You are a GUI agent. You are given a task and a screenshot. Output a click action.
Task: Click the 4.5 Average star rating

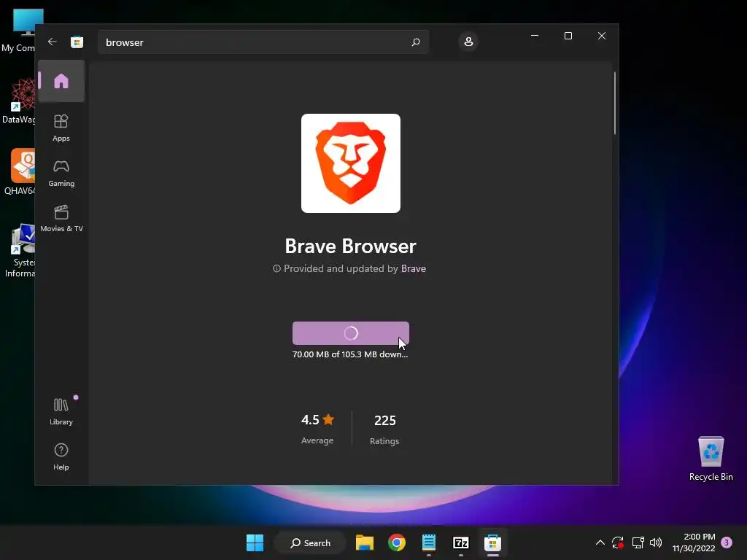click(x=317, y=429)
